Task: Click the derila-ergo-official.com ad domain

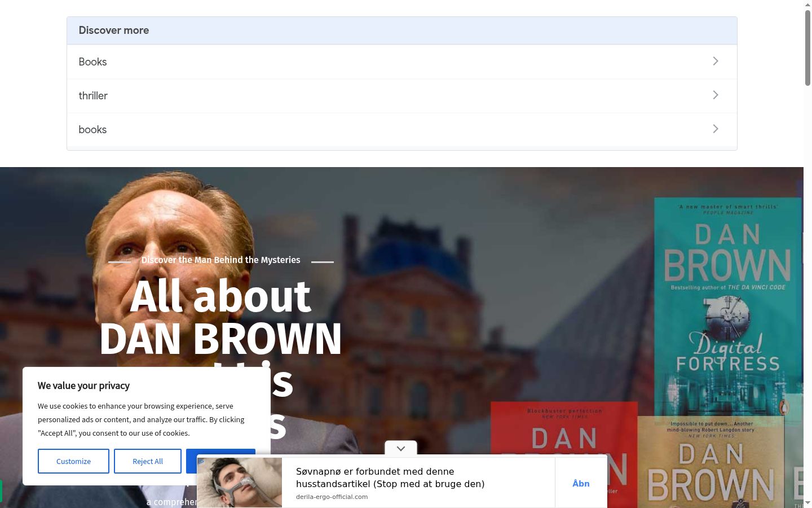Action: tap(332, 497)
